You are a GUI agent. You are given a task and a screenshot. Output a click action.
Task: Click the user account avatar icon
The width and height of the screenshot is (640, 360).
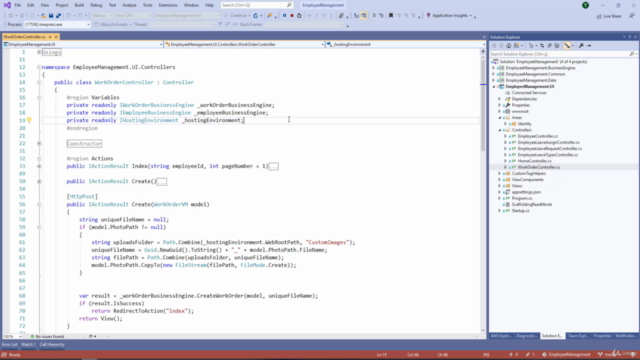tap(585, 5)
